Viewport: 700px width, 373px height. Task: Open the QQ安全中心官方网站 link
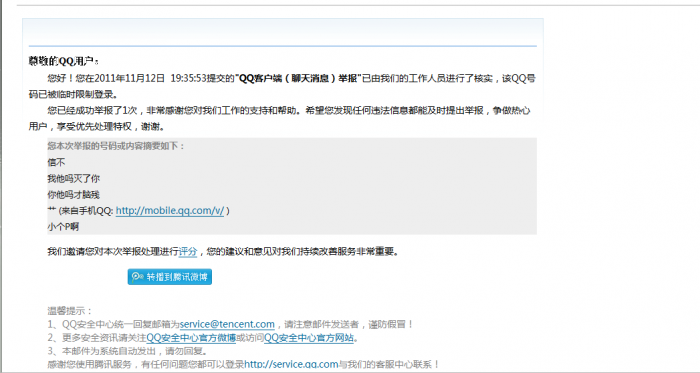click(309, 338)
